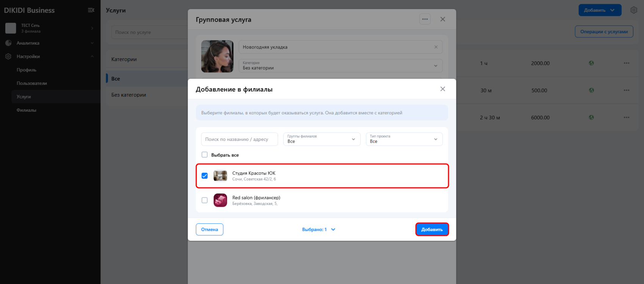644x284 pixels.
Task: Click the Аналитика pie chart icon
Action: [8, 43]
